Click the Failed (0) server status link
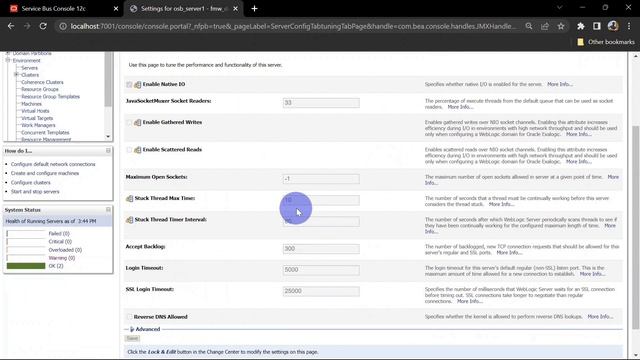The image size is (640, 360). click(x=59, y=233)
